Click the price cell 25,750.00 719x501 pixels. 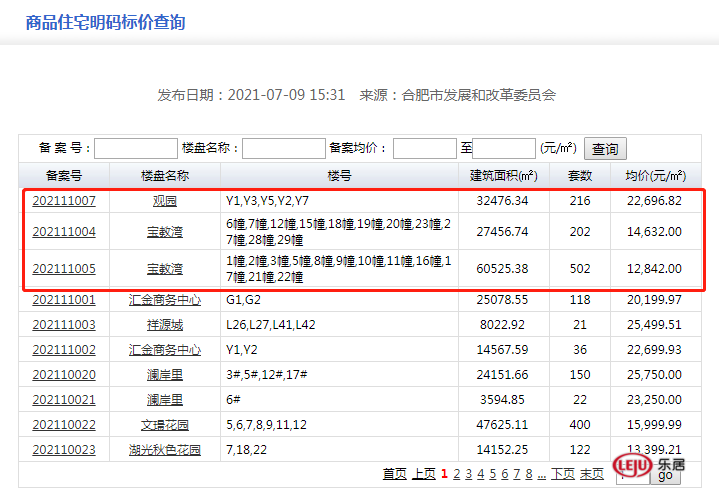click(654, 374)
